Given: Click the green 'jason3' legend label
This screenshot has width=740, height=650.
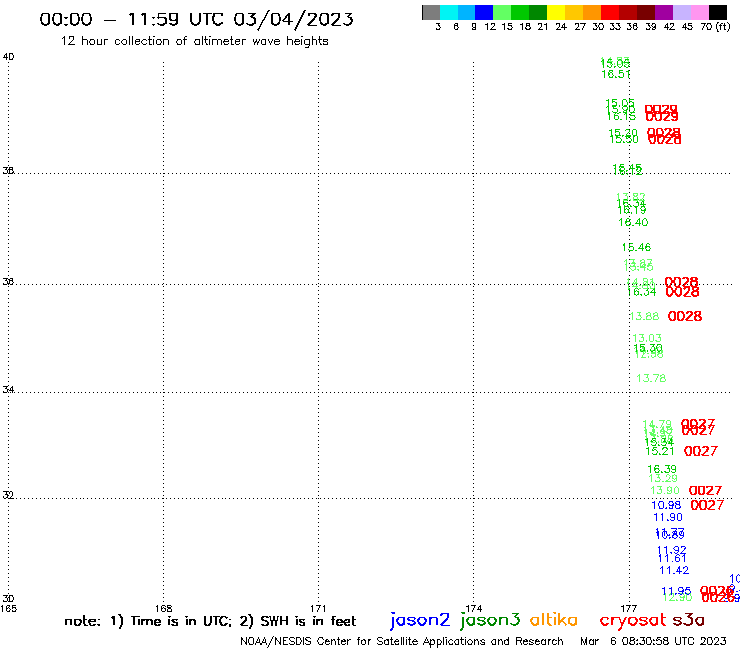Looking at the screenshot, I should tap(490, 620).
